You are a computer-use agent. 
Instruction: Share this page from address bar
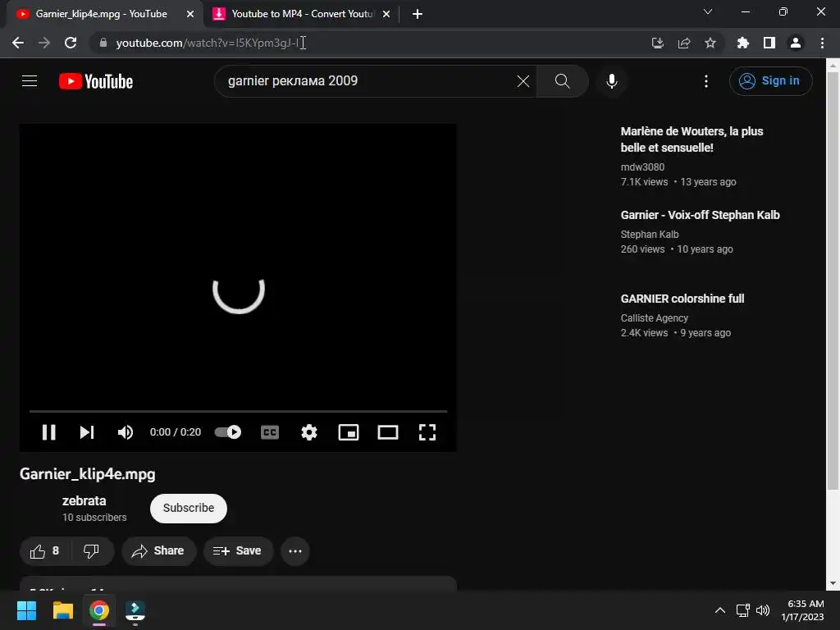[x=684, y=43]
